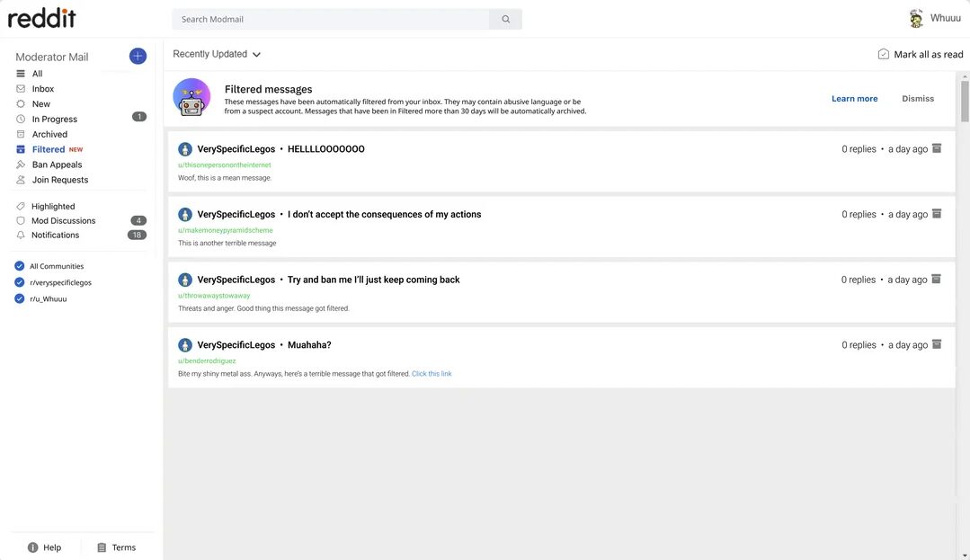Open the Recently Updated sort dropdown
The width and height of the screenshot is (970, 560).
[x=216, y=53]
